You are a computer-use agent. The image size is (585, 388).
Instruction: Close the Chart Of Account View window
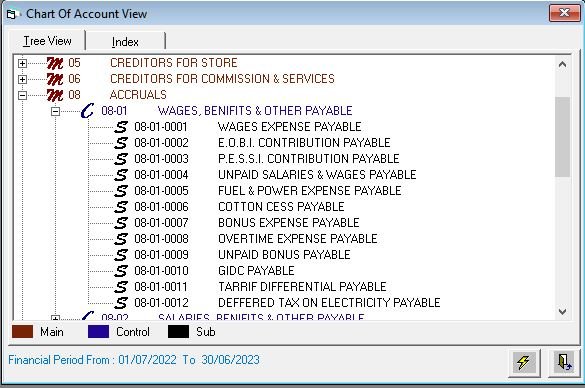pos(564,13)
